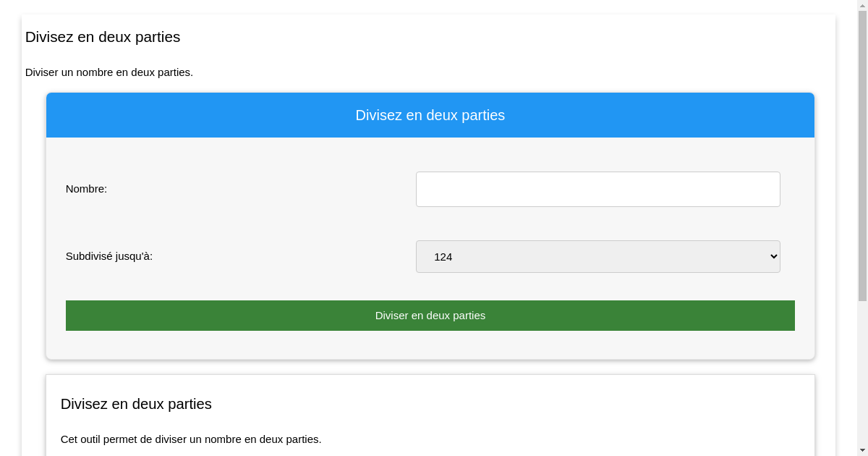The image size is (868, 456).
Task: Expand the dropdown currently showing 124
Action: tap(597, 256)
